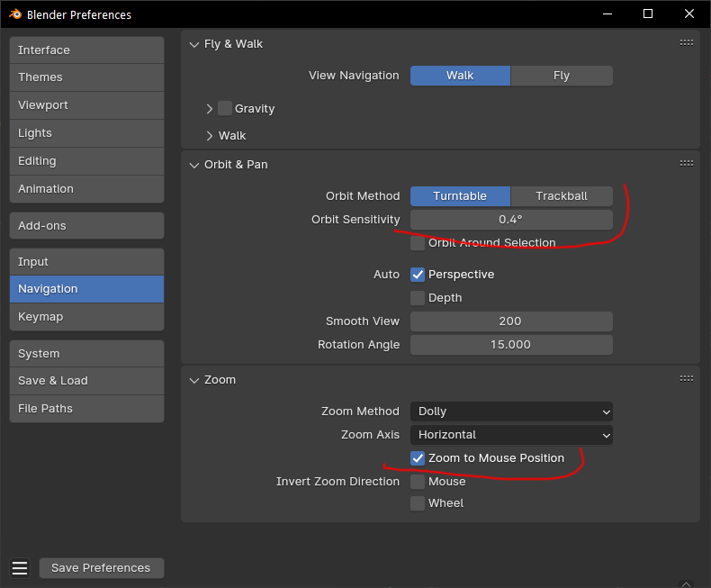711x588 pixels.
Task: Set View Navigation to Fly
Action: 562,76
